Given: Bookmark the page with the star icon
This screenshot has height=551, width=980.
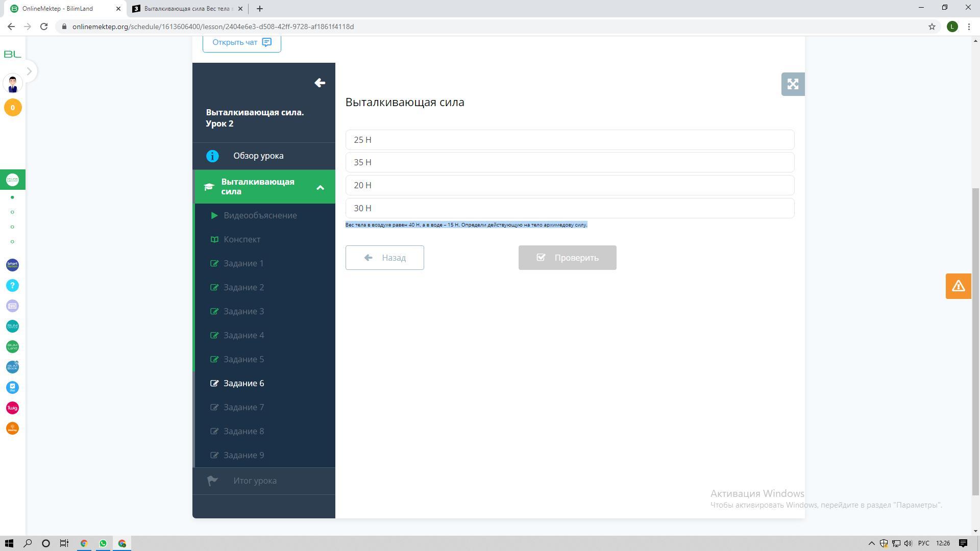Looking at the screenshot, I should click(x=932, y=27).
